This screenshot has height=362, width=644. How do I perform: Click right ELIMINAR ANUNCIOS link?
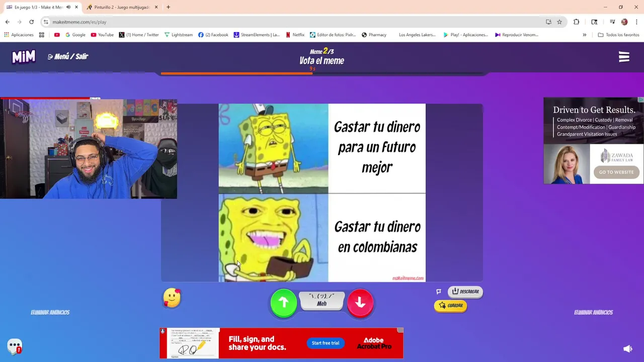pos(593,312)
